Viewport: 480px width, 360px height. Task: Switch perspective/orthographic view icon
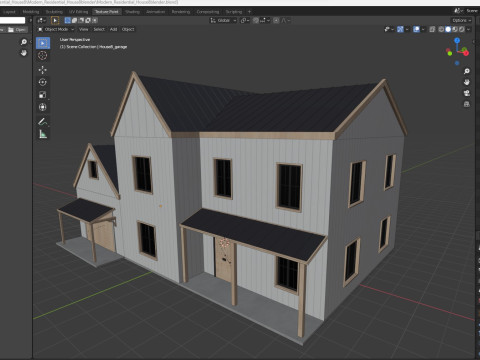click(467, 104)
